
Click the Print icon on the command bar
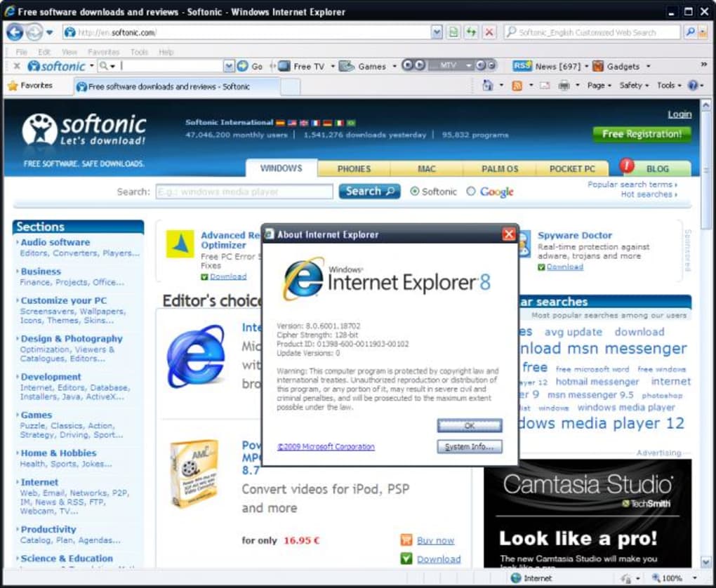(x=565, y=84)
